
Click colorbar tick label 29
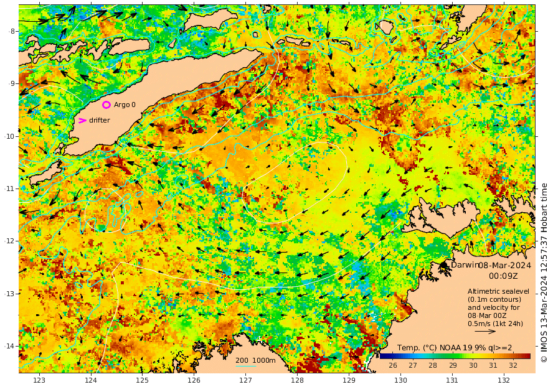point(453,365)
